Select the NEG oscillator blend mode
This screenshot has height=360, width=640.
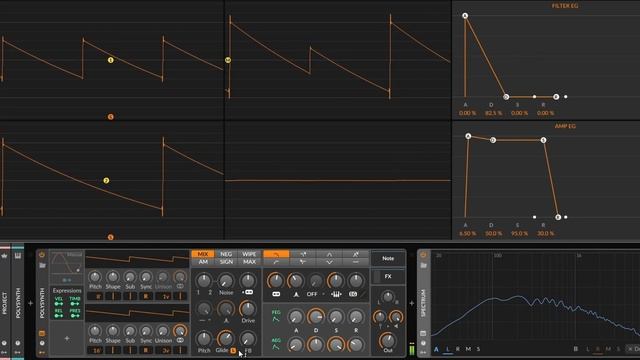(x=226, y=254)
